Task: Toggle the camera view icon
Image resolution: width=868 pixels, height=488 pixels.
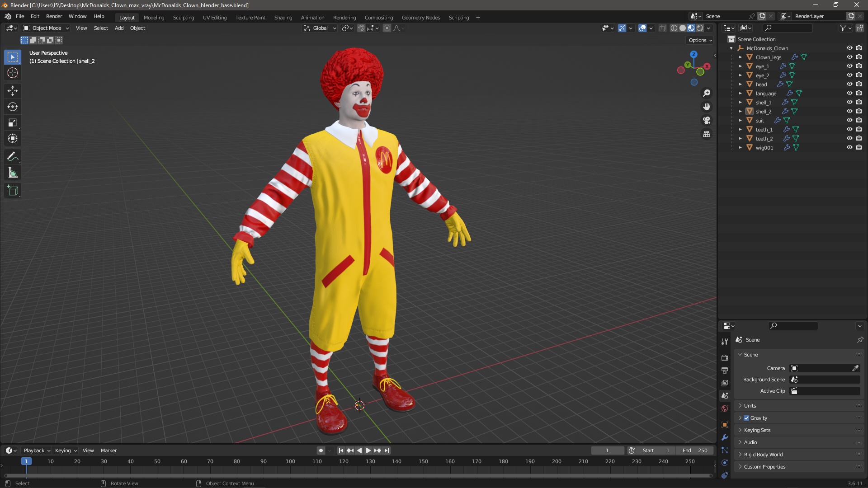Action: click(707, 120)
